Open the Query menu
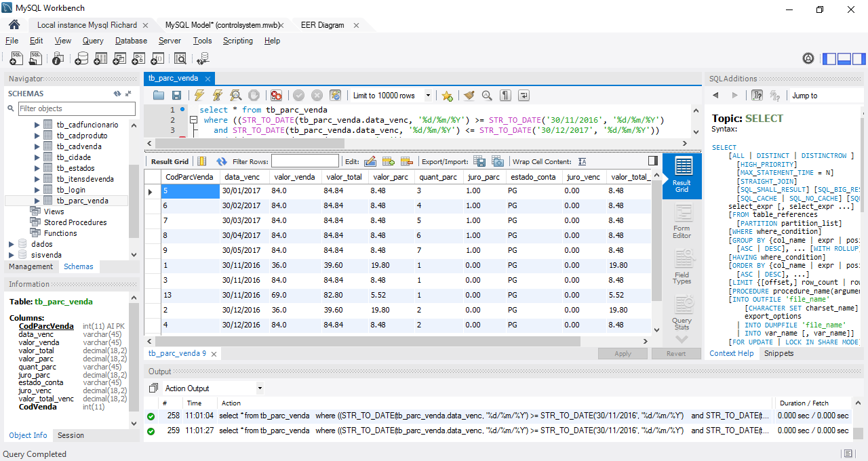The height and width of the screenshot is (461, 868). (93, 41)
